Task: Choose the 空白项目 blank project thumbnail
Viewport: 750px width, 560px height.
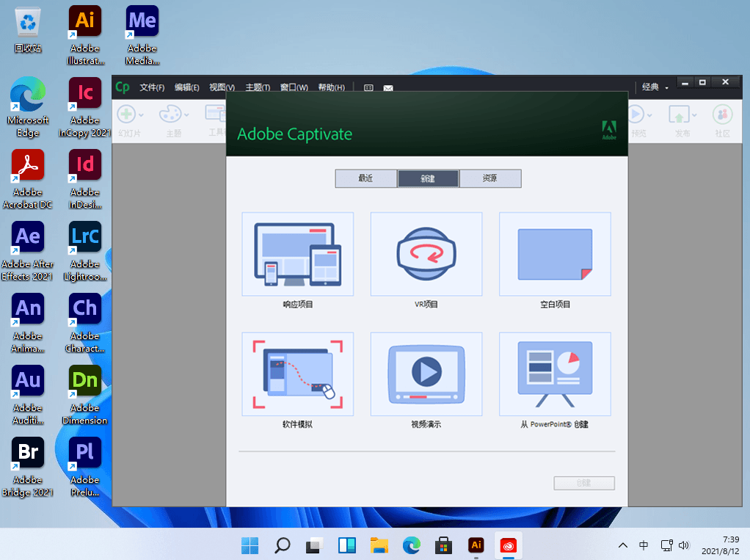Action: click(x=555, y=254)
